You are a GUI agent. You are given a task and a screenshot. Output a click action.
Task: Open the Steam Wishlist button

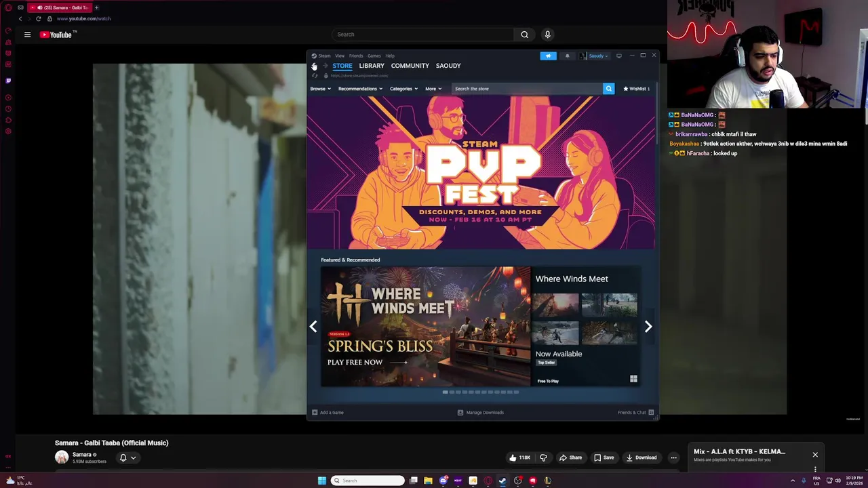(637, 89)
